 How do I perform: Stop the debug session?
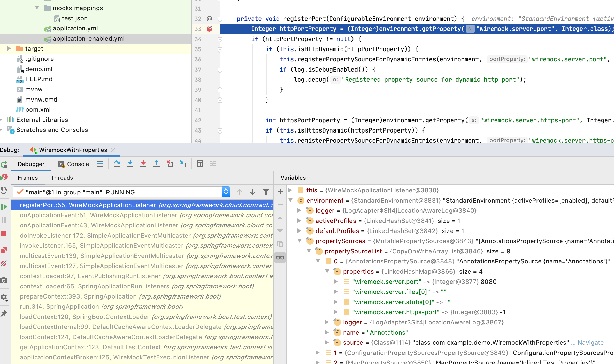[x=4, y=233]
